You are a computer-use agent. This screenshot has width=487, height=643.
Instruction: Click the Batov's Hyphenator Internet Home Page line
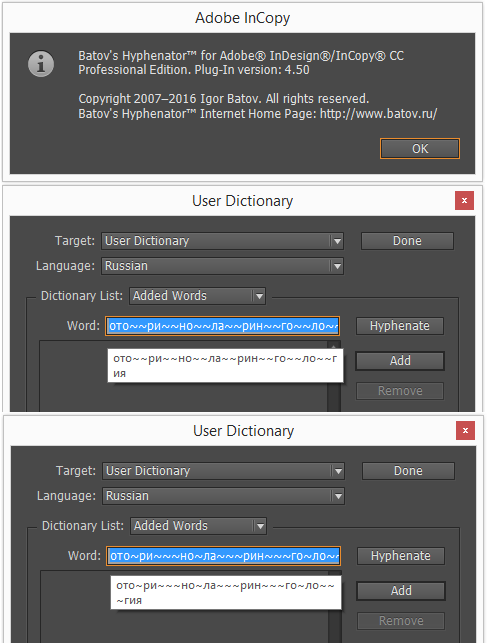click(257, 114)
